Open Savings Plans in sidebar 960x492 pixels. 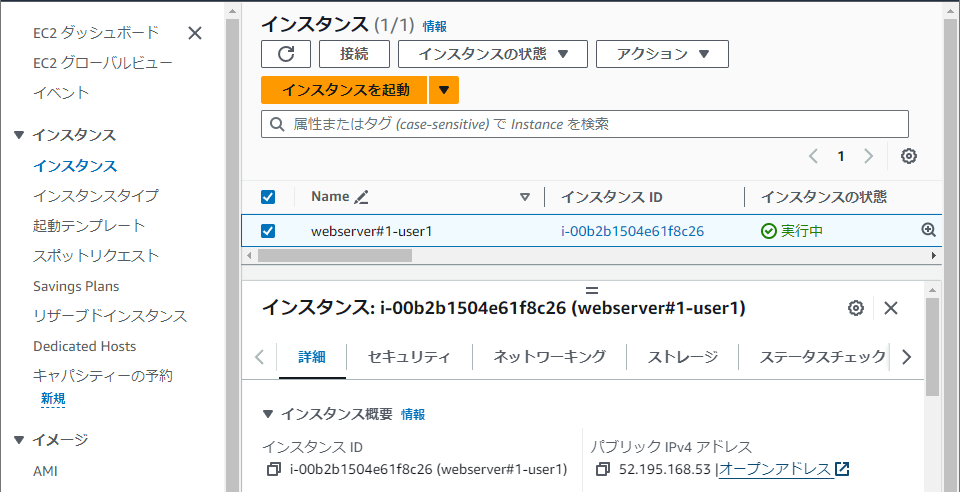pos(76,286)
